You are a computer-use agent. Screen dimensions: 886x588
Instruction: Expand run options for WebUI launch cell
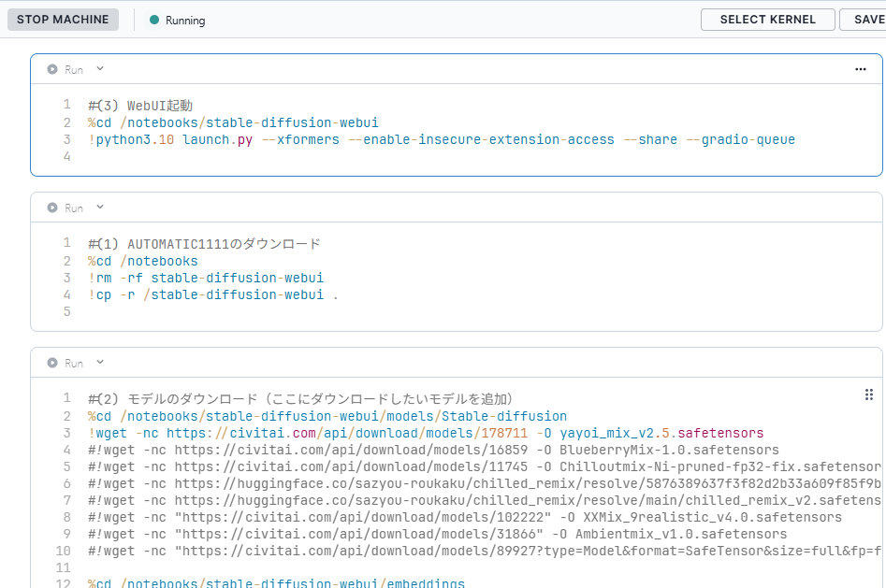(100, 69)
